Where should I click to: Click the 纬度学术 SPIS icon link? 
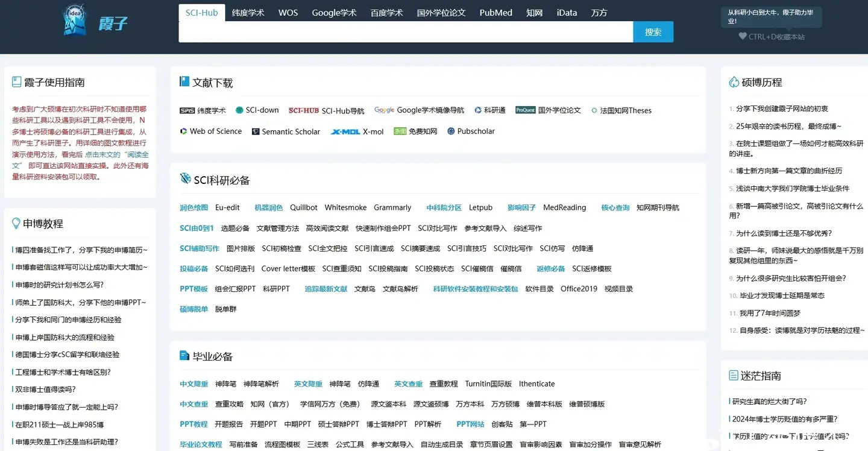(x=187, y=110)
